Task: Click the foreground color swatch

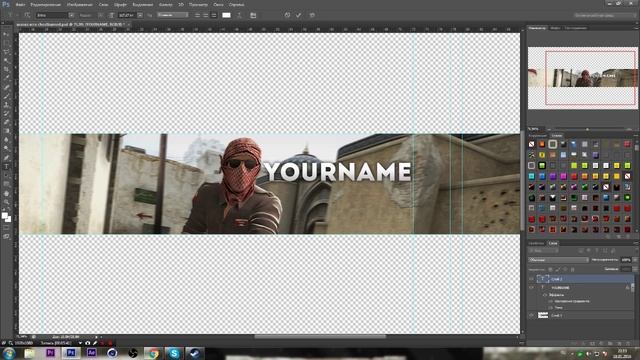Action: [4, 215]
